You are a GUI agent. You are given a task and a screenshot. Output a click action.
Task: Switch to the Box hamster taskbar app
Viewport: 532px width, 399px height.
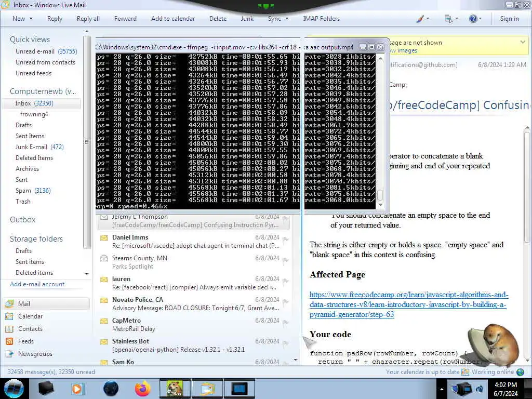click(175, 389)
